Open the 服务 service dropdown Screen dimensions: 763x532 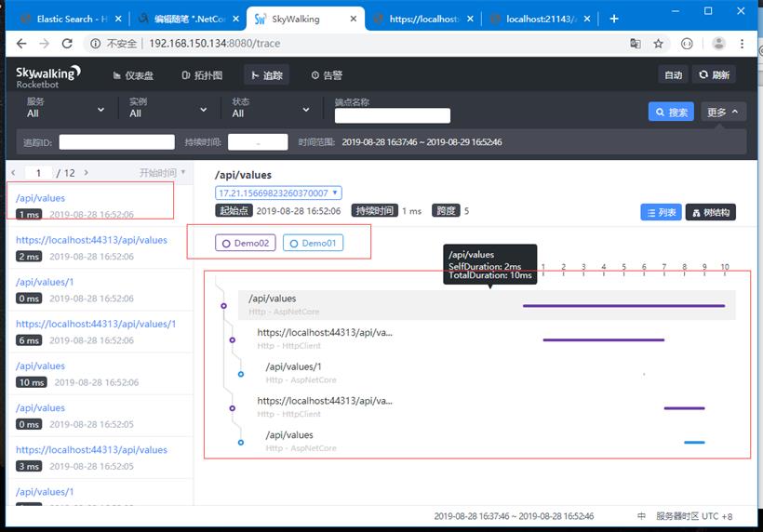point(65,108)
